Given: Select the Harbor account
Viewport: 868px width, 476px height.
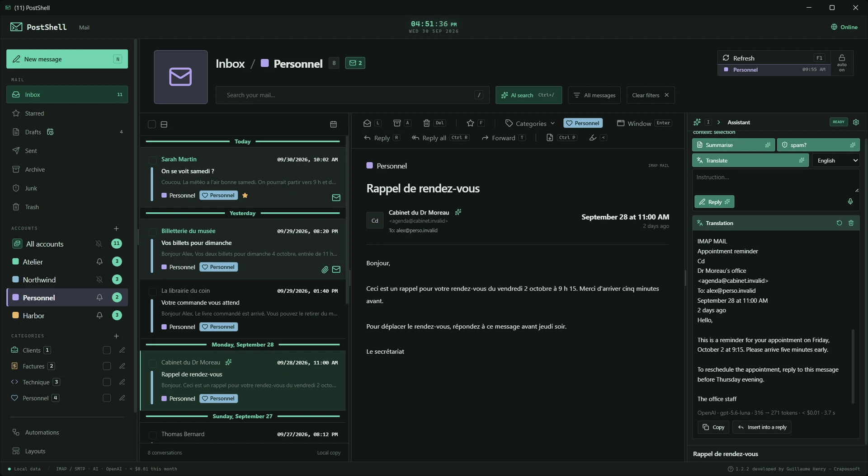Looking at the screenshot, I should pos(67,316).
